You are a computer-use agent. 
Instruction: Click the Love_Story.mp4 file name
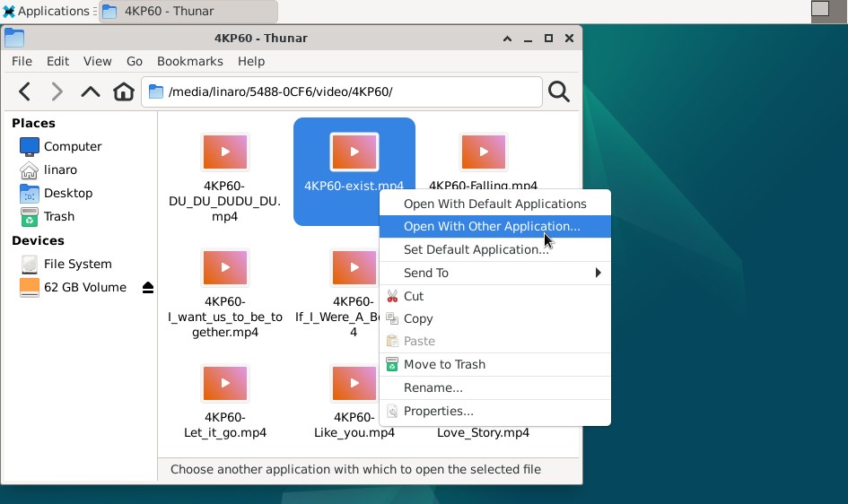point(483,432)
